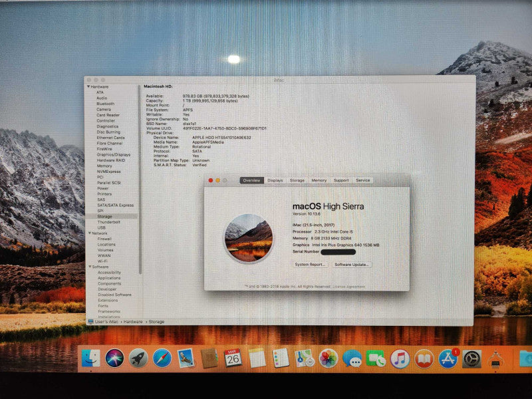Select Applications under Software
This screenshot has width=532, height=399.
[109, 278]
